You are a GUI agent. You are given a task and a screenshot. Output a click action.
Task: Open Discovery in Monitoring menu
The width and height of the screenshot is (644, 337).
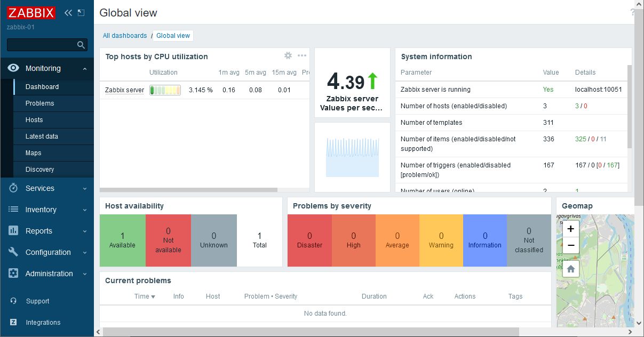(54, 170)
